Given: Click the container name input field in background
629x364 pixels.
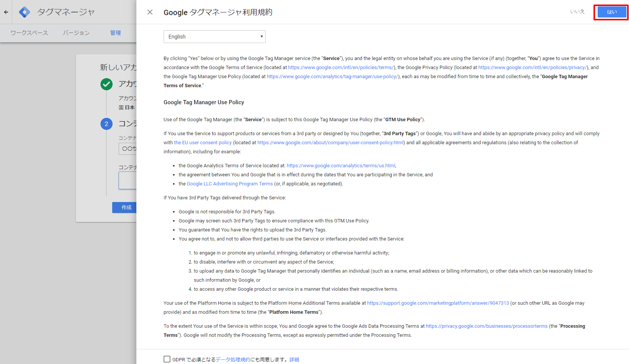Looking at the screenshot, I should [128, 149].
